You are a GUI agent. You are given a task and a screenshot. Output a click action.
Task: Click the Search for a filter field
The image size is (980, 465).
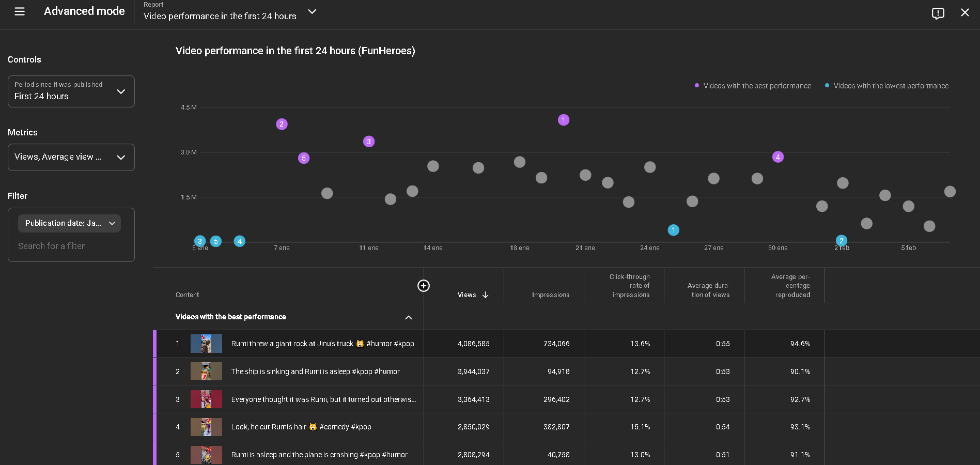point(52,246)
